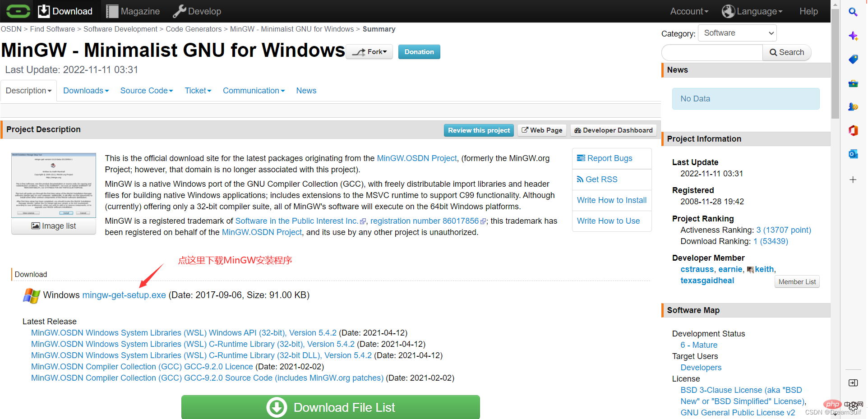Click the Review this project button
Viewport: 868px width, 419px height.
(479, 130)
